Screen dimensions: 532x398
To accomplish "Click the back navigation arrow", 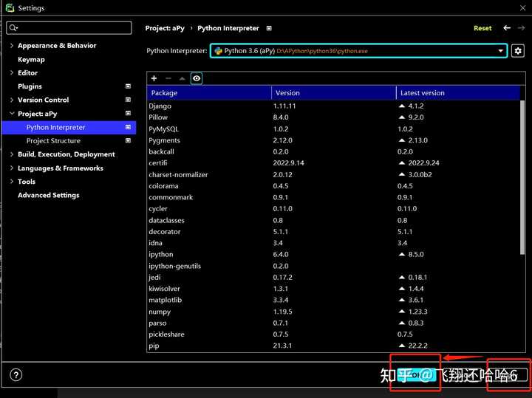I will (x=507, y=28).
